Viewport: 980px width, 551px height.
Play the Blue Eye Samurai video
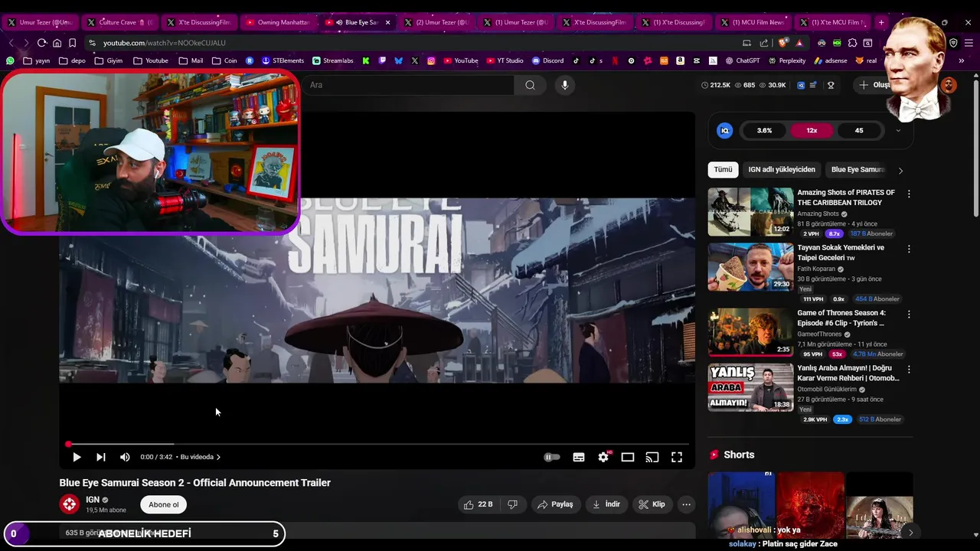tap(77, 457)
